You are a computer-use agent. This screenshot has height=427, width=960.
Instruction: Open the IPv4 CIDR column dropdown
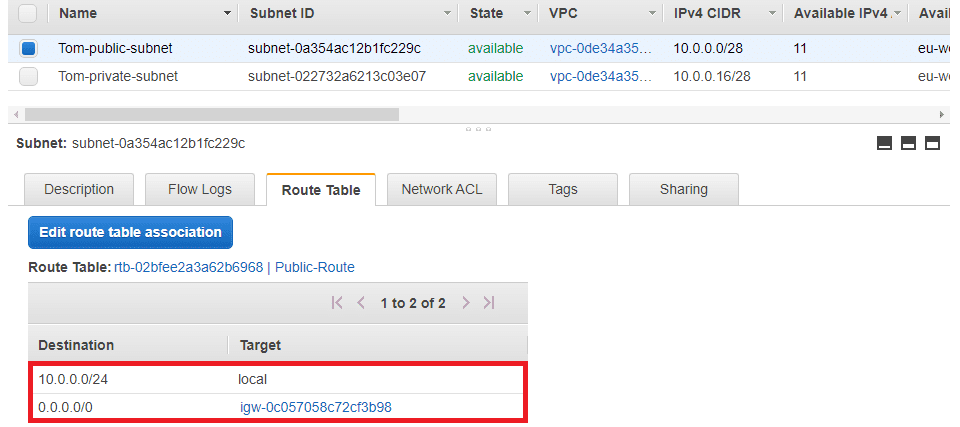click(x=771, y=14)
